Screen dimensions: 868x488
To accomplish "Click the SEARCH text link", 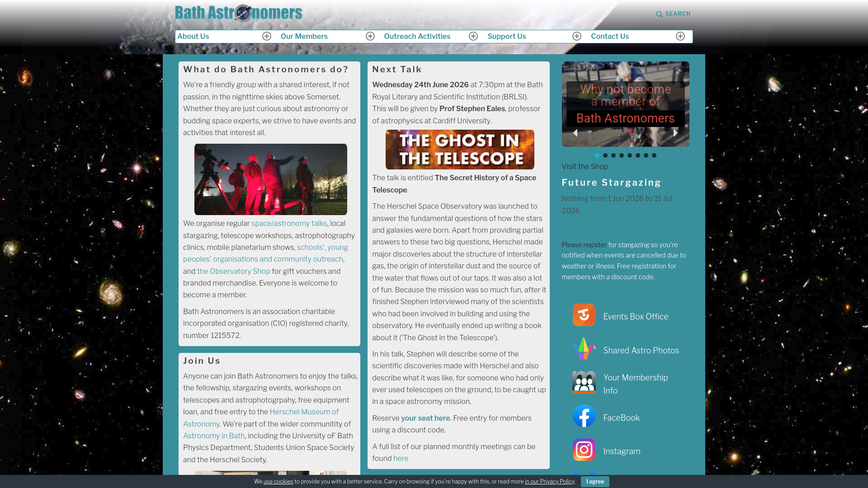I will pyautogui.click(x=678, y=14).
